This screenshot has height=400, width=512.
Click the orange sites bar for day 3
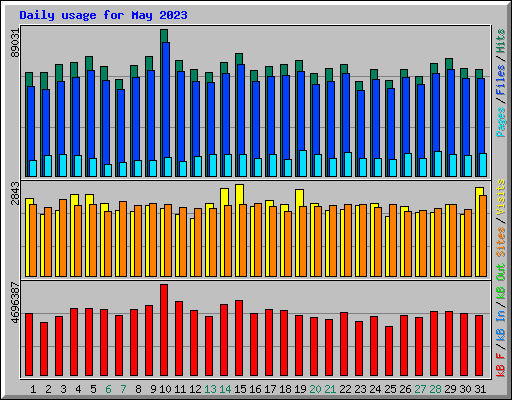pos(63,238)
